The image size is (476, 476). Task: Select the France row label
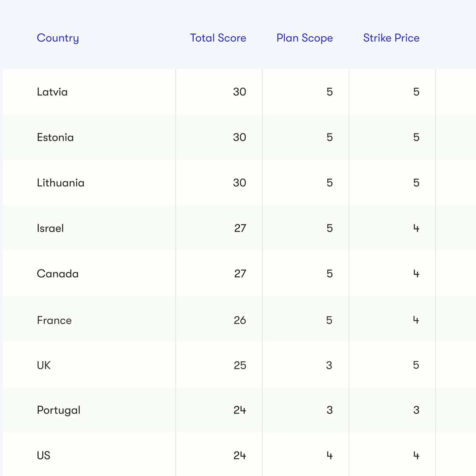pyautogui.click(x=54, y=320)
